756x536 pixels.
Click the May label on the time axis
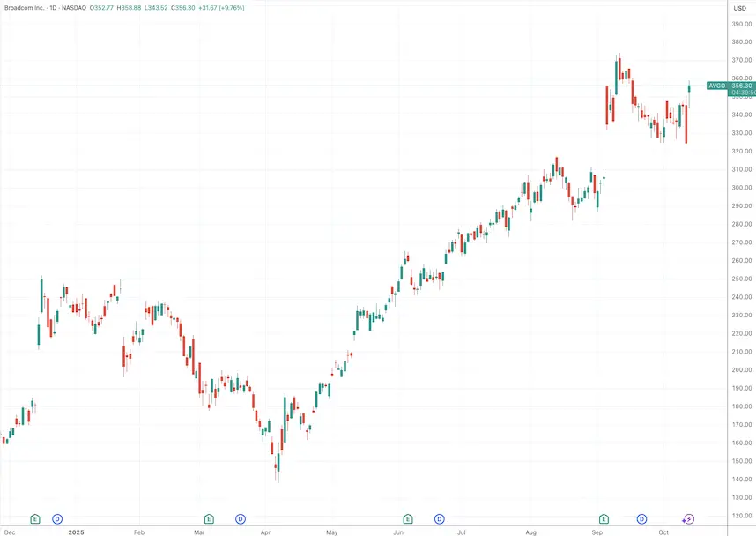point(331,532)
